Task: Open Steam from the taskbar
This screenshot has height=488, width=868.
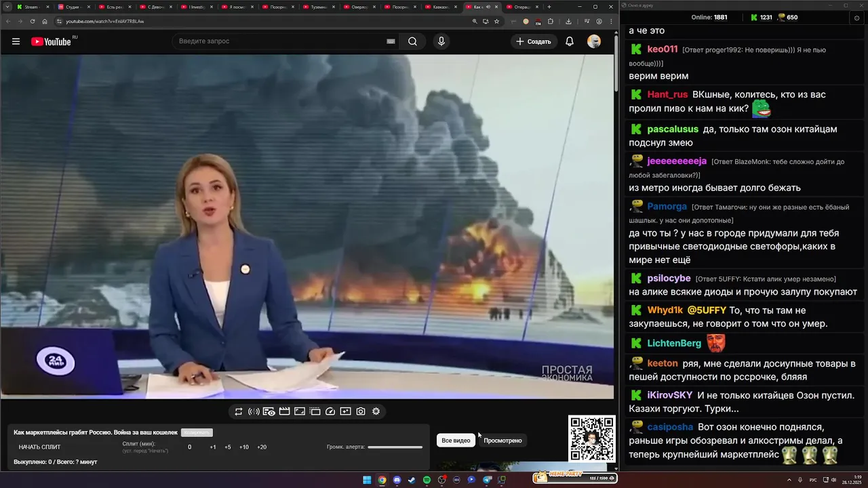Action: point(412,480)
